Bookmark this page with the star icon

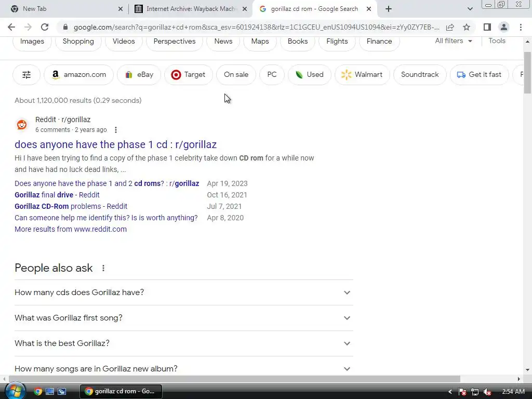pos(467,27)
